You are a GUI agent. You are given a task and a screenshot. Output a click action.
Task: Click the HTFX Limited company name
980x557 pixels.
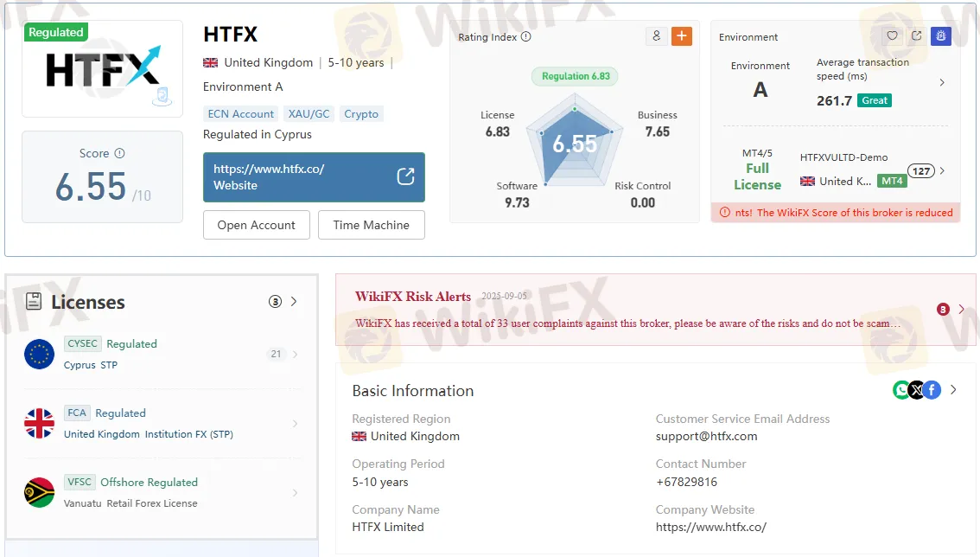pyautogui.click(x=388, y=527)
